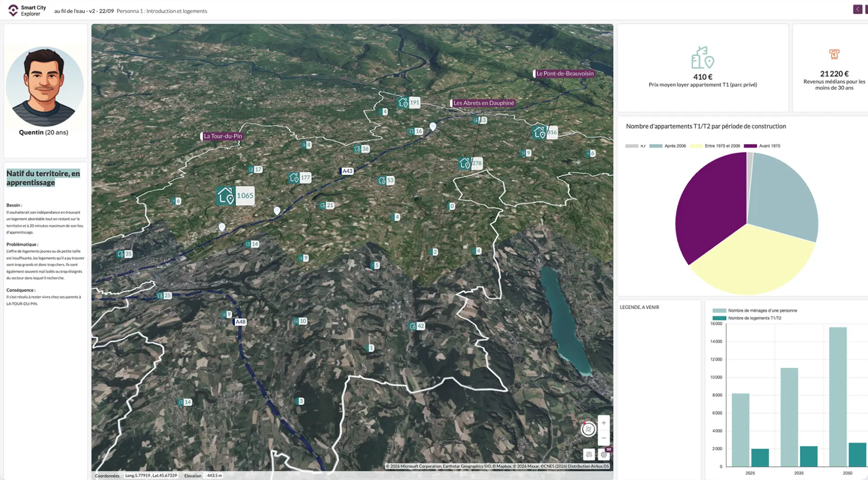This screenshot has height=480, width=868.
Task: Toggle the 'Avant 1970' legend entry
Action: coord(762,146)
